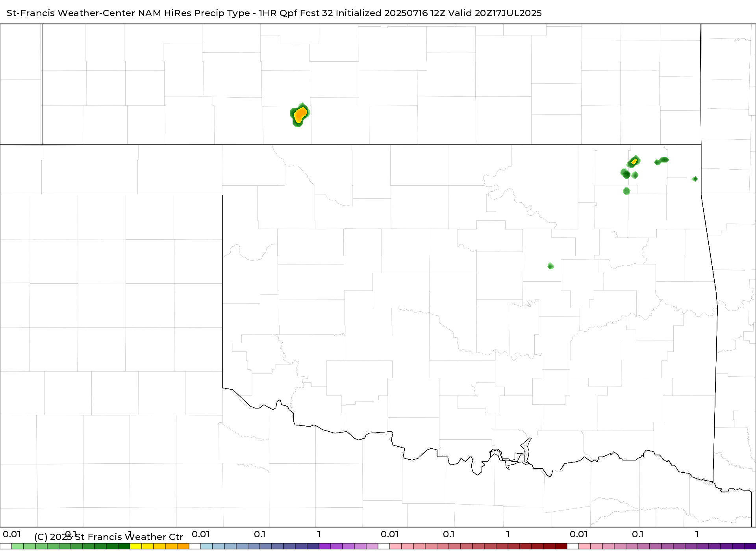756x551 pixels.
Task: Click the round light-green shower below the northeast cluster
Action: tap(626, 191)
